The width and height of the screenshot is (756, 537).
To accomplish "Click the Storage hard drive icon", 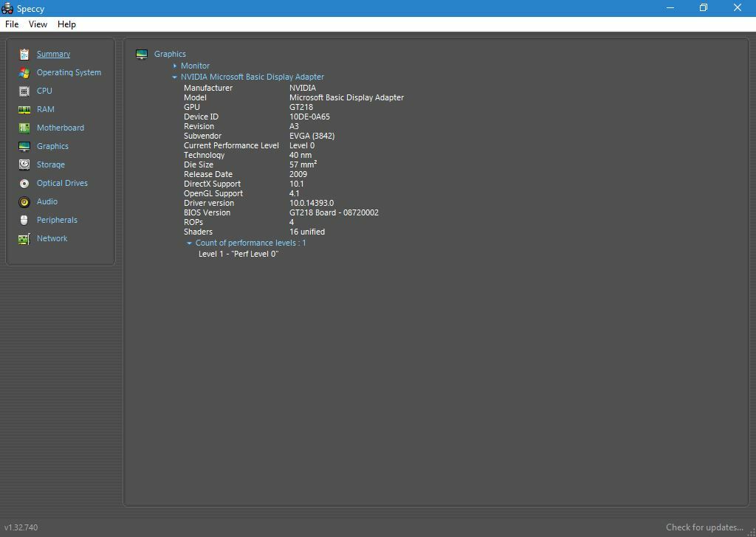I will 24,164.
